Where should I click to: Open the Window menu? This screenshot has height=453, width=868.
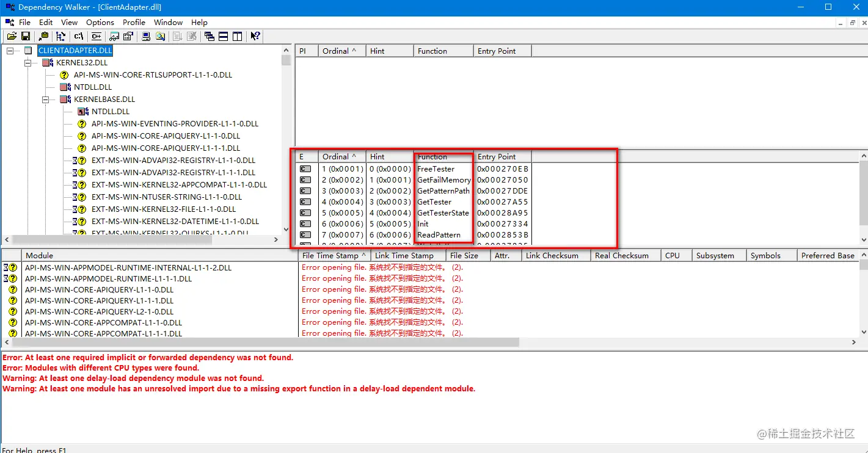(x=168, y=22)
